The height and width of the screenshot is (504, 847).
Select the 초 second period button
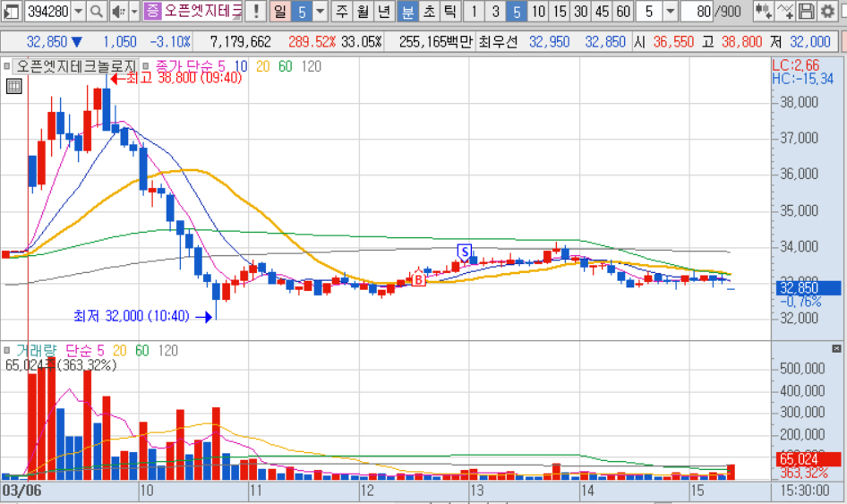[x=430, y=11]
